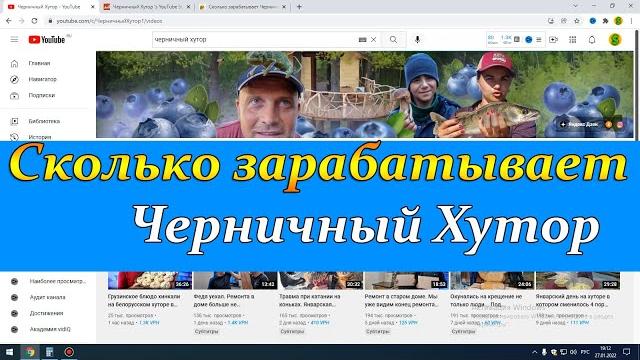Open История in the sidebar
Screen dimensions: 640x360
(x=40, y=136)
